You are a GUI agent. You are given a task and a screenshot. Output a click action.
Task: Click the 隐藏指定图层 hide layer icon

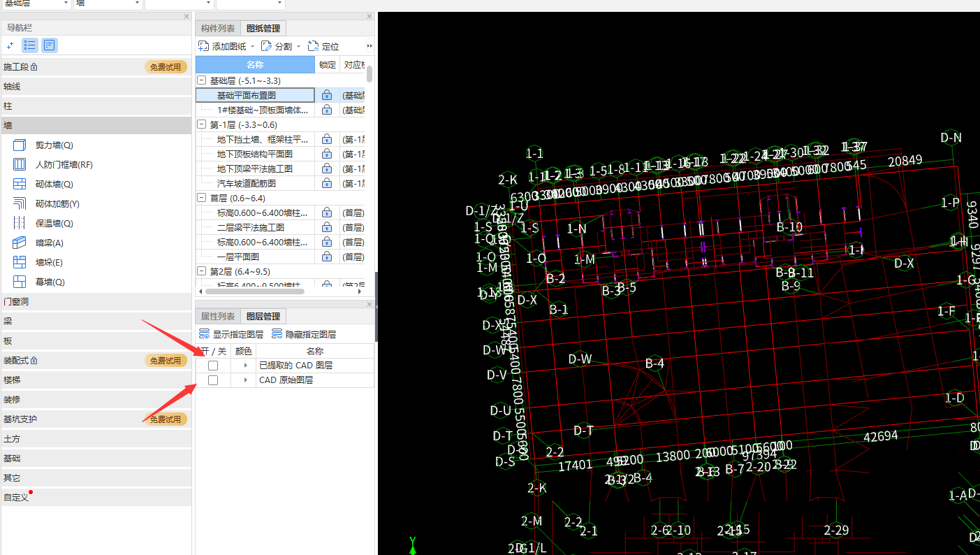coord(277,335)
